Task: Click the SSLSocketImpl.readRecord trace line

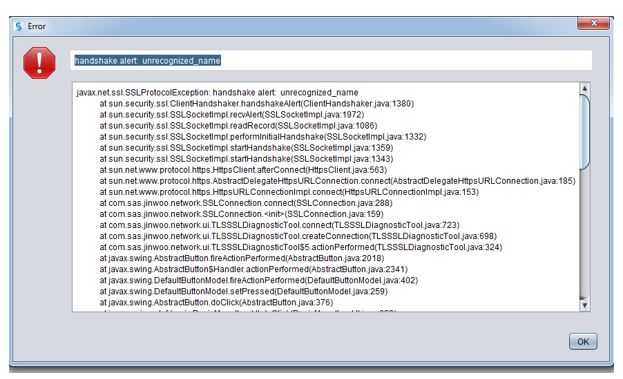Action: pos(238,126)
